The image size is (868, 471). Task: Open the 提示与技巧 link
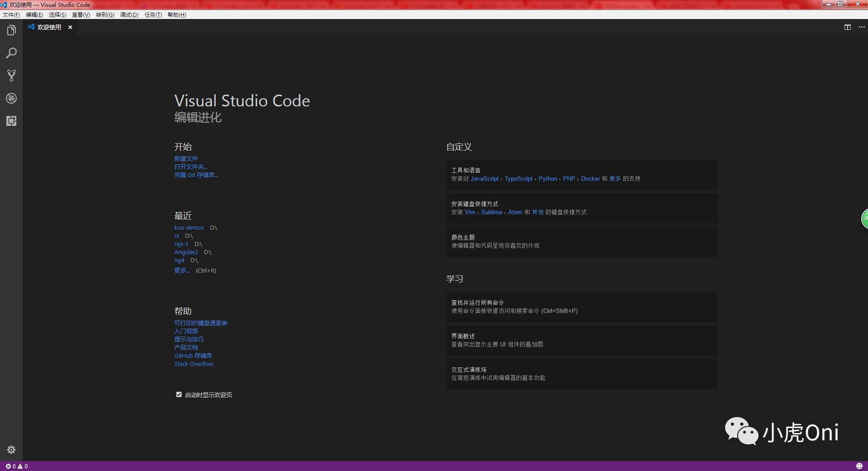(x=189, y=339)
